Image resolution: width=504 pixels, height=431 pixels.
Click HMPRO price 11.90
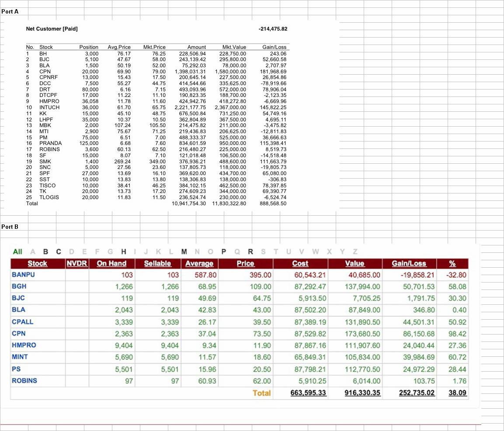pyautogui.click(x=262, y=345)
